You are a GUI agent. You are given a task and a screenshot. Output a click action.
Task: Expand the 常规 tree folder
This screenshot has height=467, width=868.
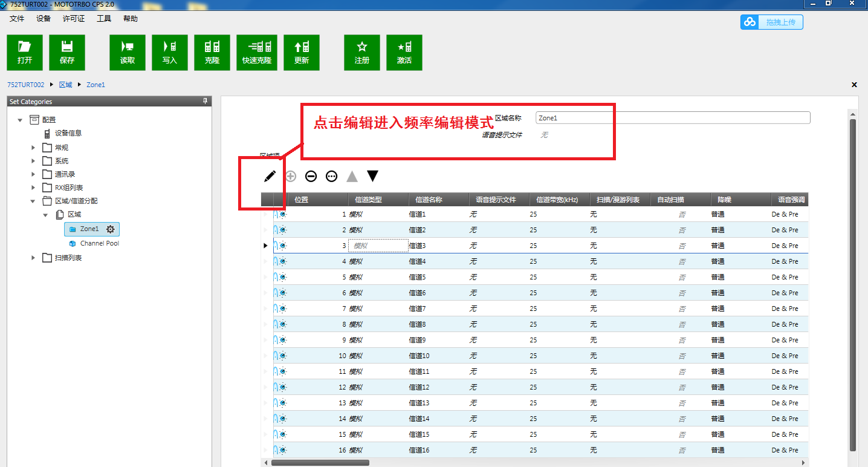pyautogui.click(x=33, y=148)
